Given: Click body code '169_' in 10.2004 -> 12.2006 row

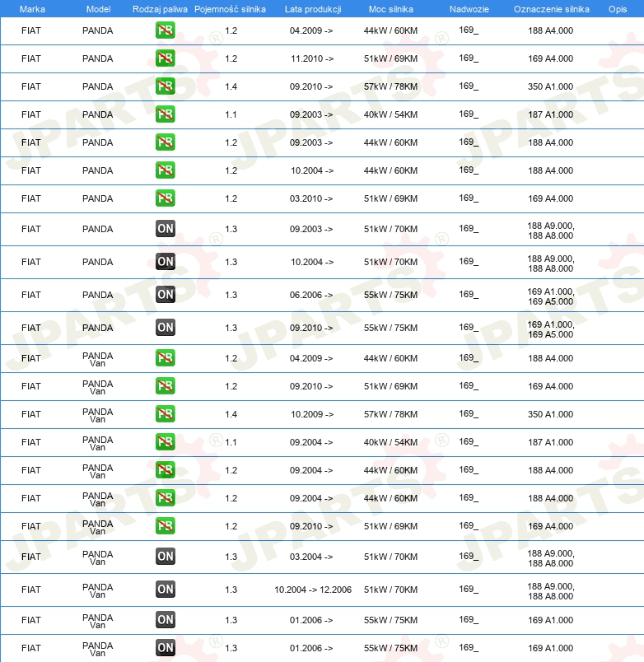Looking at the screenshot, I should [x=469, y=589].
